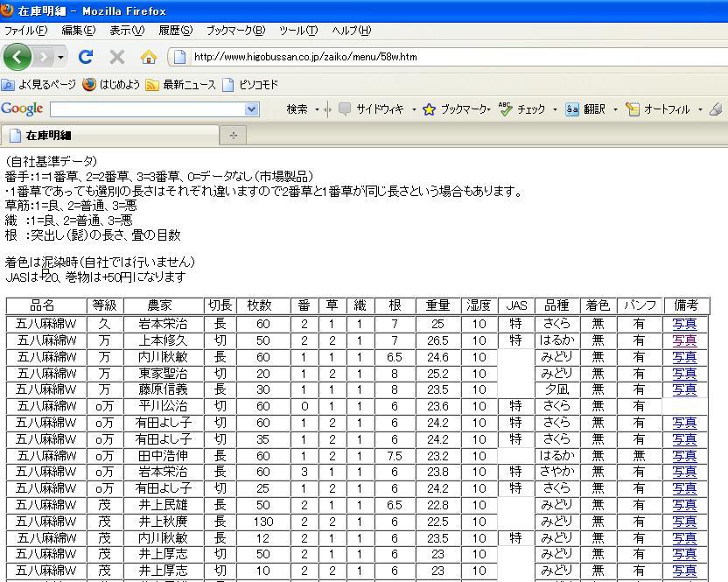Open 写真 link for 上本修久 row
This screenshot has width=728, height=582.
pyautogui.click(x=684, y=340)
